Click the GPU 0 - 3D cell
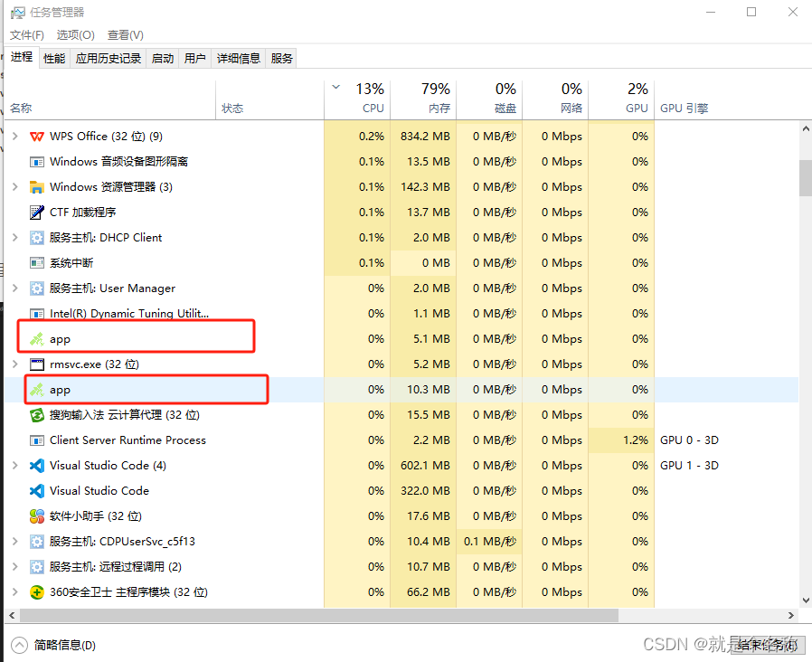Screen dimensions: 812x662 [689, 440]
